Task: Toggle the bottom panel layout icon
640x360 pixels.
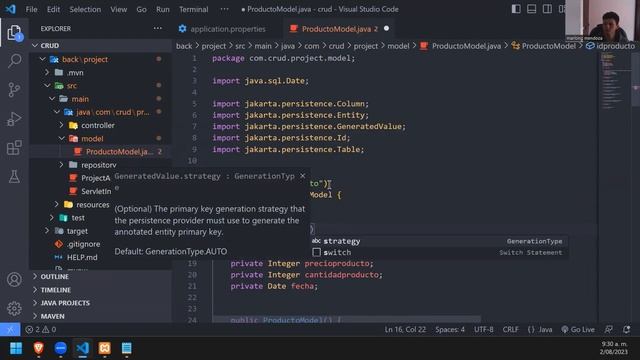Action: pyautogui.click(x=531, y=9)
